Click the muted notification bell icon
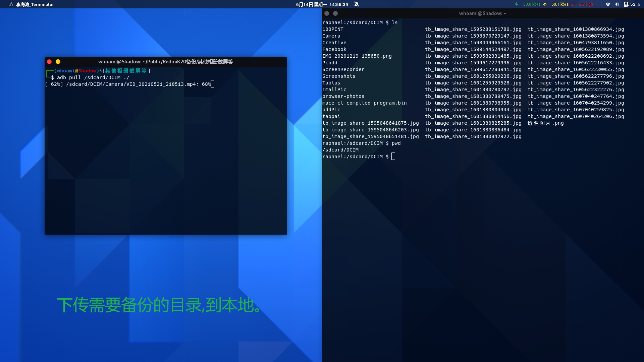Screen dimensions: 644x362 [357, 4]
